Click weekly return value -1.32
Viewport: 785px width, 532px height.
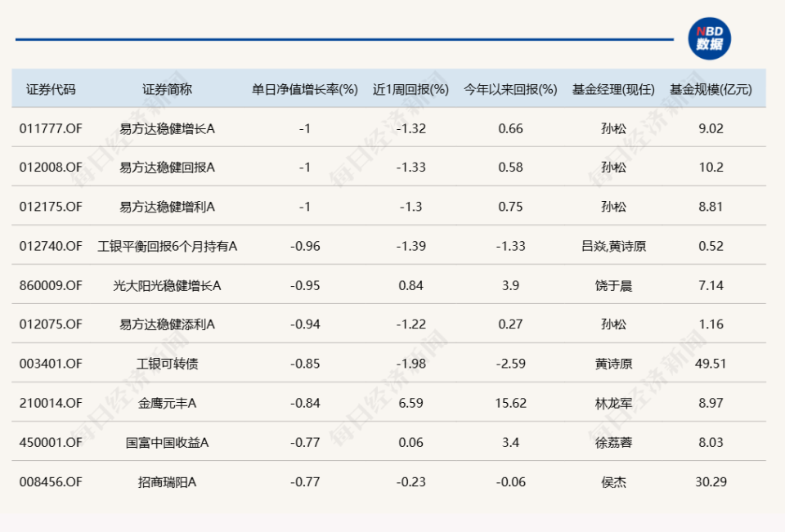tap(411, 128)
